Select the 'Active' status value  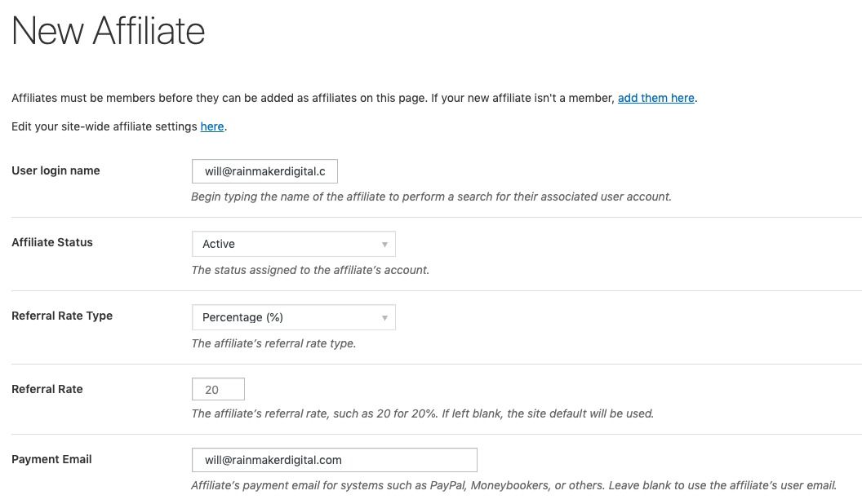coord(220,243)
